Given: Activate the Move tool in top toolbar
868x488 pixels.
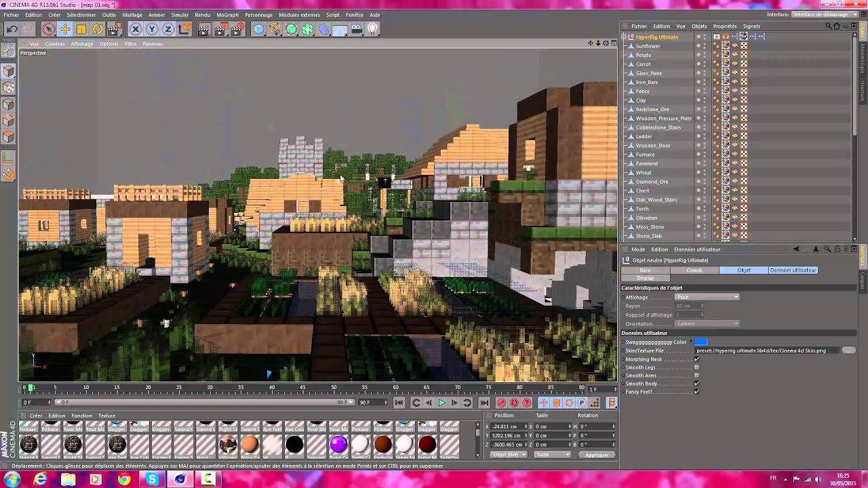Looking at the screenshot, I should (x=65, y=28).
